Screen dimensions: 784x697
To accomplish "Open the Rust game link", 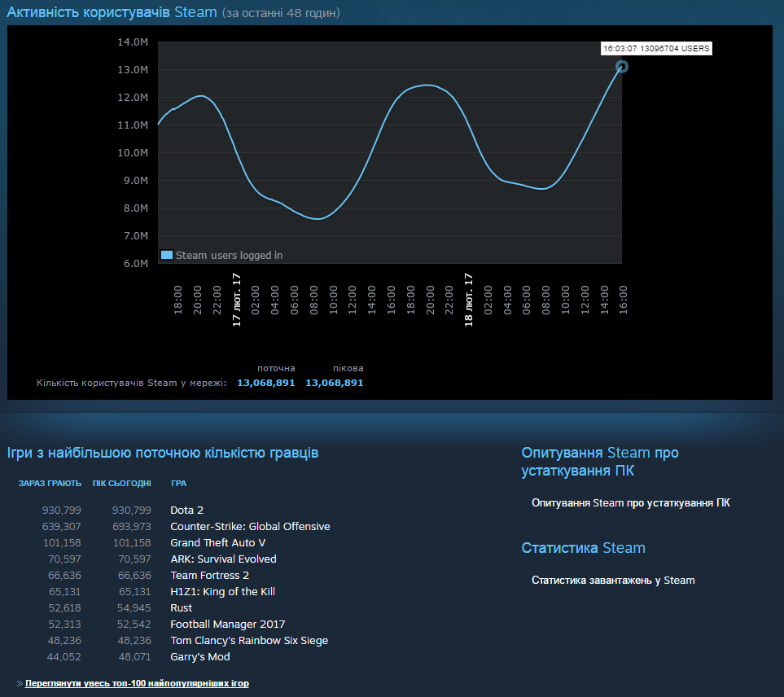I will click(x=181, y=608).
